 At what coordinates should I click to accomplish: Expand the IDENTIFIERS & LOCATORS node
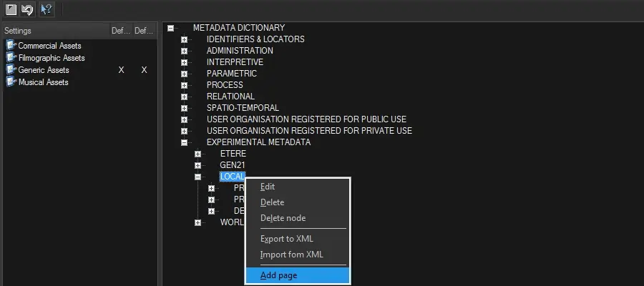click(x=185, y=39)
